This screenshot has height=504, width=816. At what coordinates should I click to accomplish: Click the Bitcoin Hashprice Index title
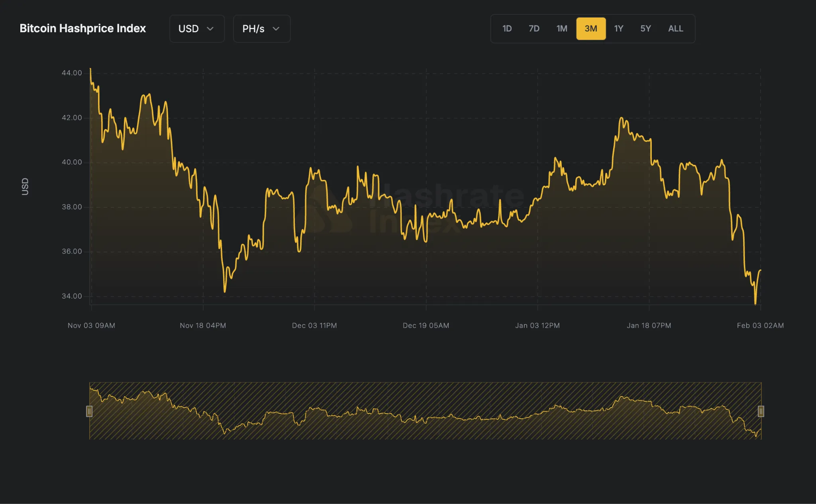[82, 29]
